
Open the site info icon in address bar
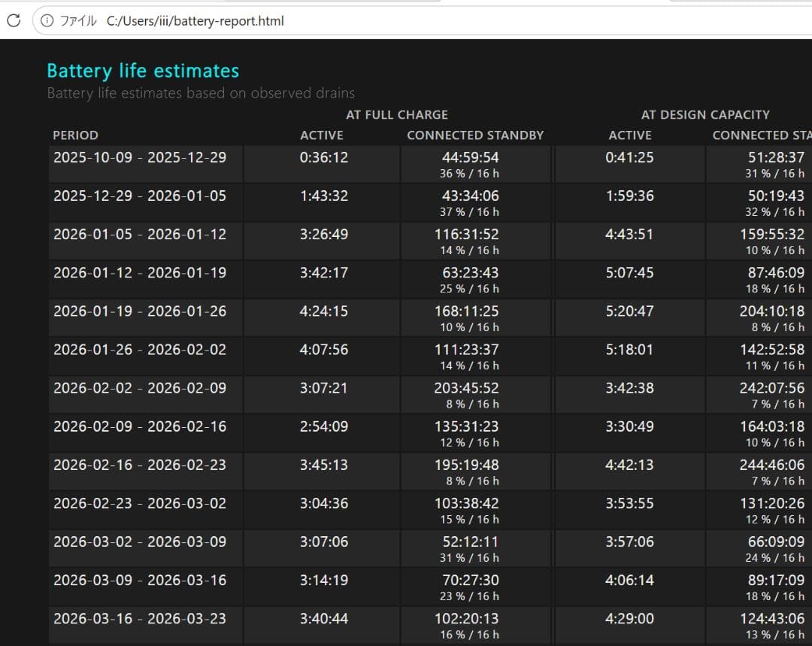click(x=47, y=21)
